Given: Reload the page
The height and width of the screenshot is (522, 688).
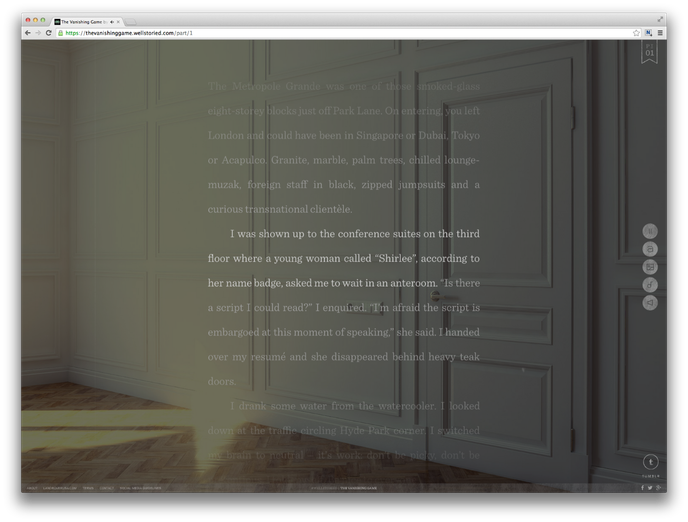Looking at the screenshot, I should [49, 33].
